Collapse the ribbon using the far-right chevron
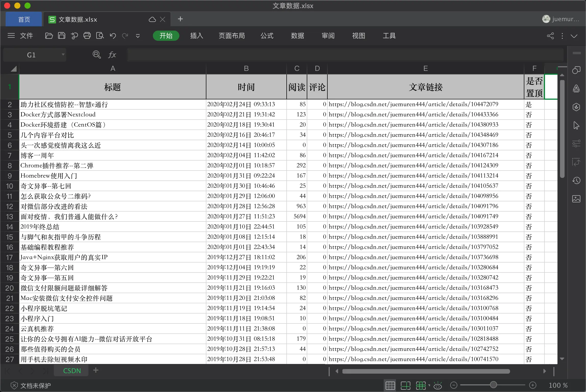 click(574, 36)
